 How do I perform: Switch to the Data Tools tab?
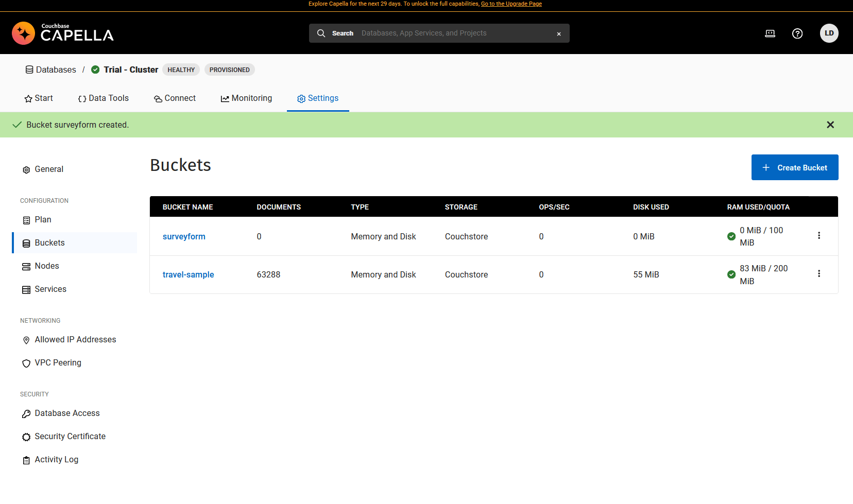click(x=104, y=98)
